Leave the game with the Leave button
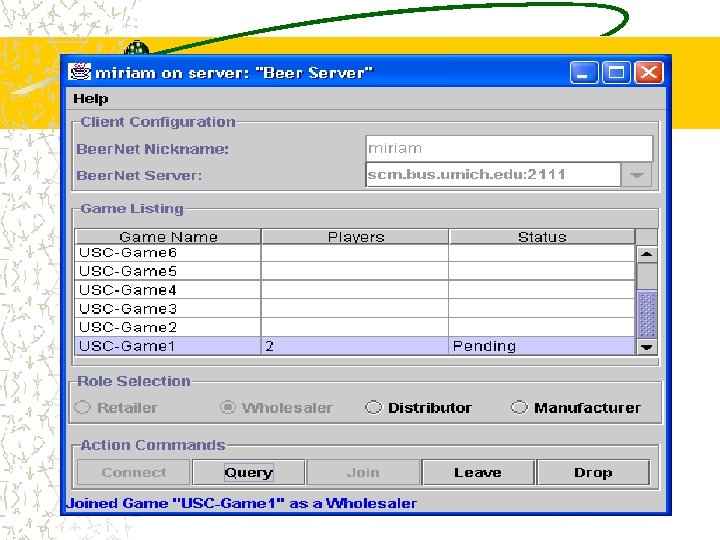The width and height of the screenshot is (720, 540). [478, 472]
